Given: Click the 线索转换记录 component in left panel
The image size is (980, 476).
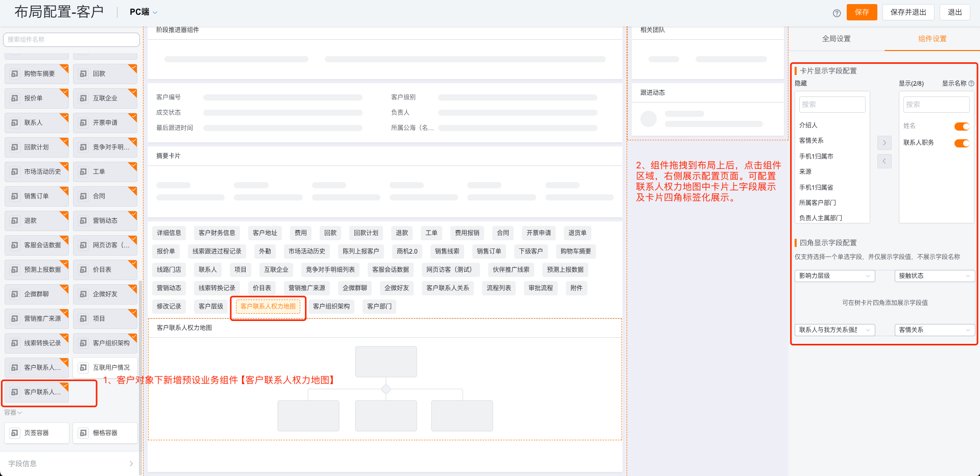Looking at the screenshot, I should 37,343.
